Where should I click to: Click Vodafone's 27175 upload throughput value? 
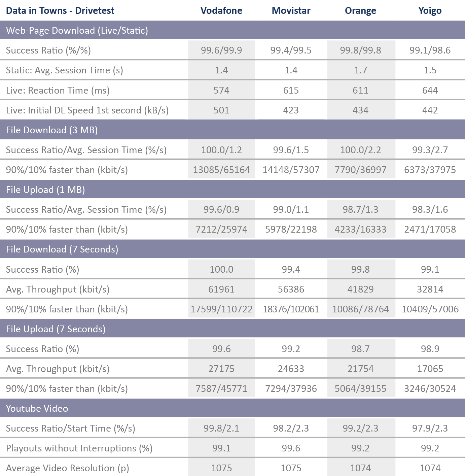[x=221, y=369]
